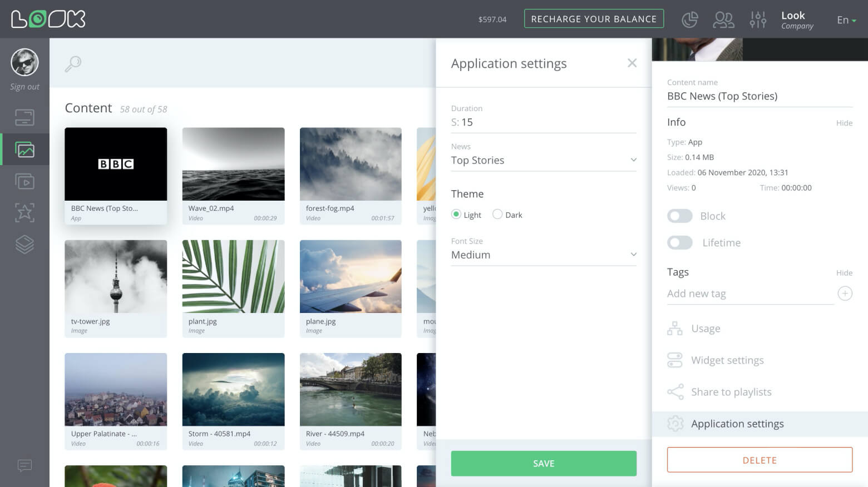Open the chat feedback icon
The image size is (868, 487).
coord(24,465)
